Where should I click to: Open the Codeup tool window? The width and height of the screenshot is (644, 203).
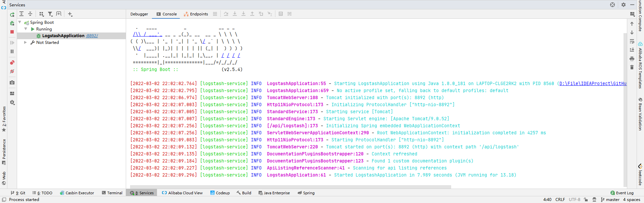pos(220,193)
